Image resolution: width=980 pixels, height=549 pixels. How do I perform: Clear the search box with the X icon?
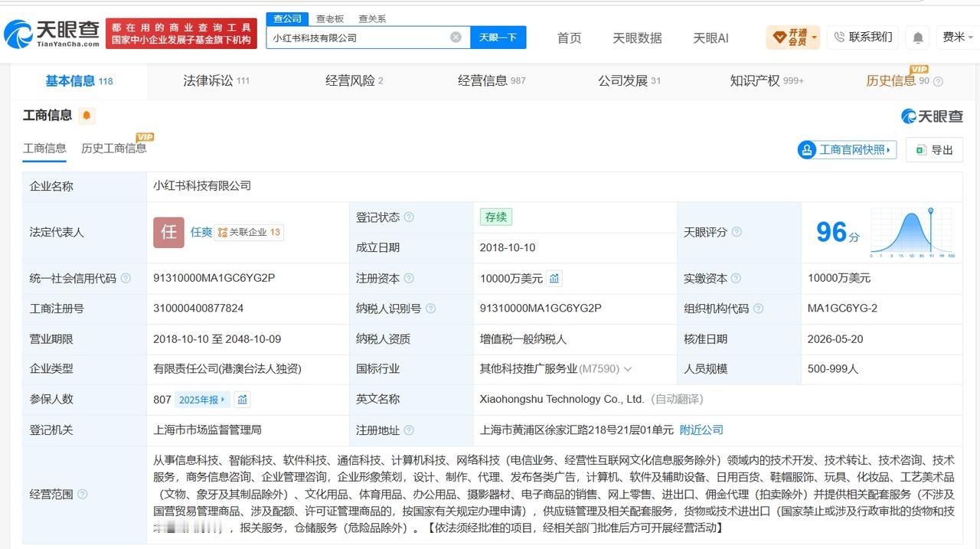(x=456, y=37)
